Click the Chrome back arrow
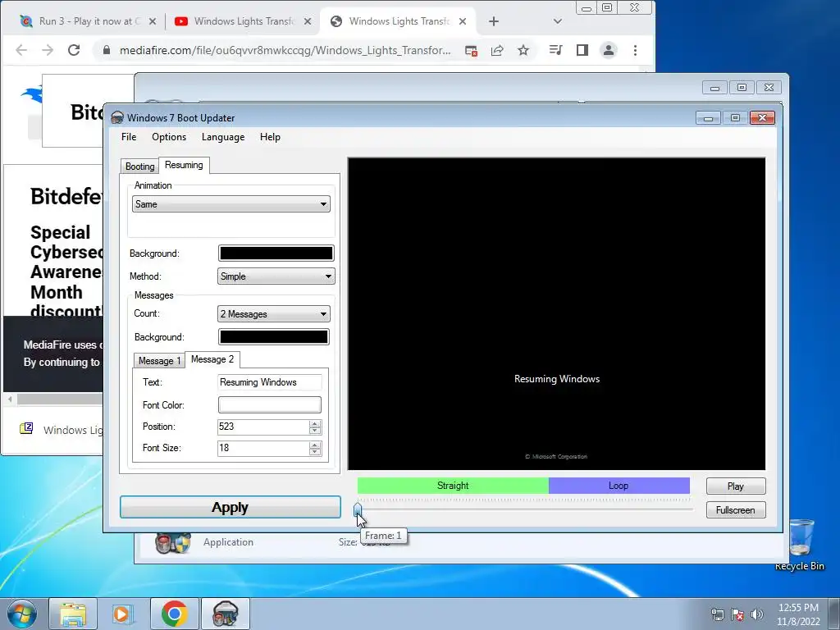Screen dimensions: 840x630 click(21, 50)
